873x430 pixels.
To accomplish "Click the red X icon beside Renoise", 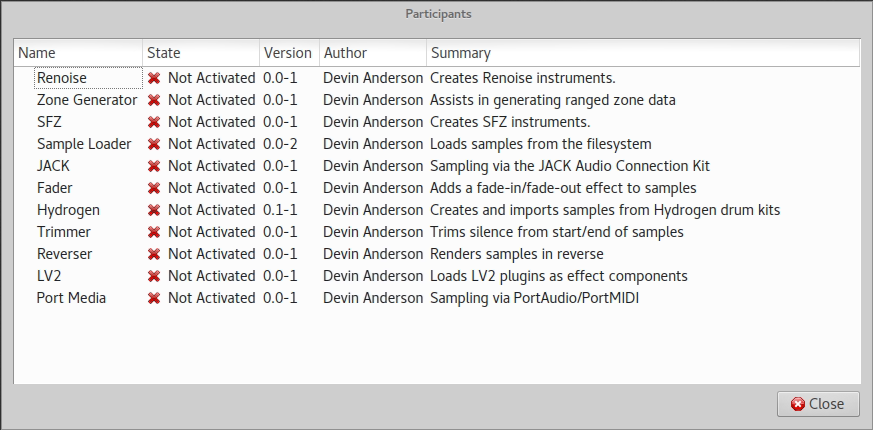I will [154, 78].
